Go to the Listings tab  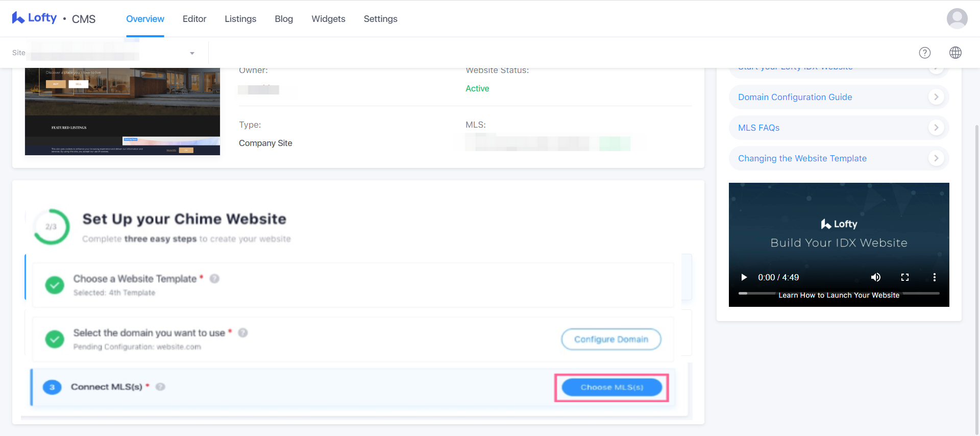coord(240,19)
